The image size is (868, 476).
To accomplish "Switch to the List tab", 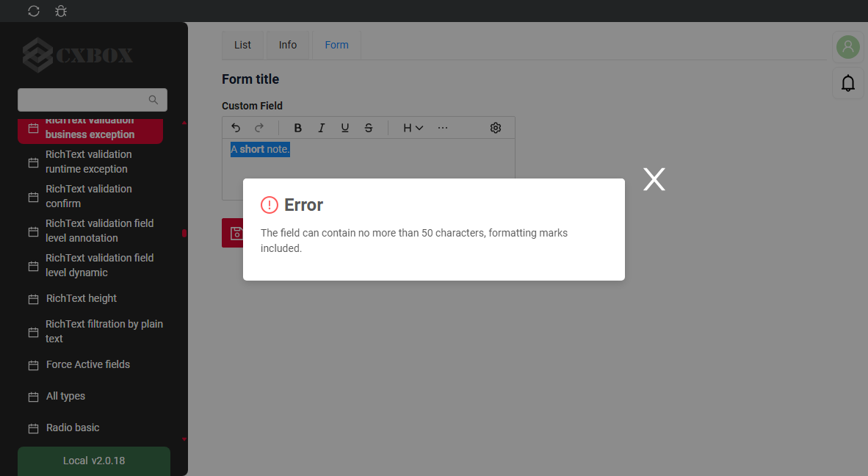I will [242, 45].
